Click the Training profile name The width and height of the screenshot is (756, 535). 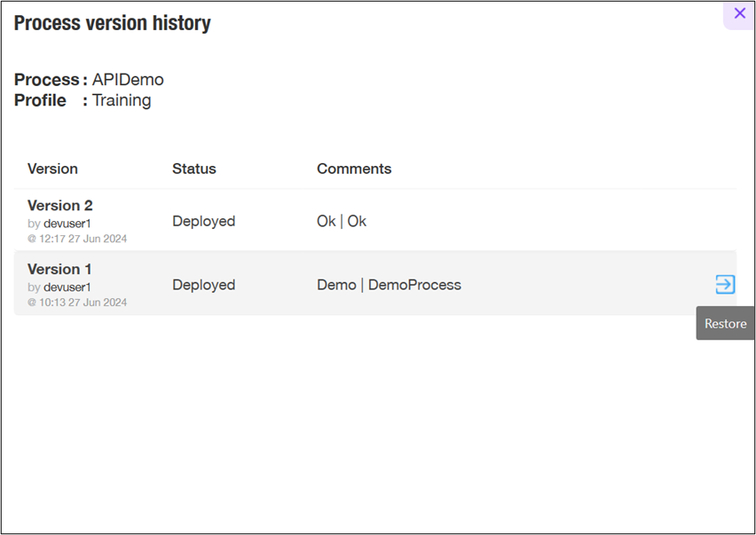pos(122,100)
